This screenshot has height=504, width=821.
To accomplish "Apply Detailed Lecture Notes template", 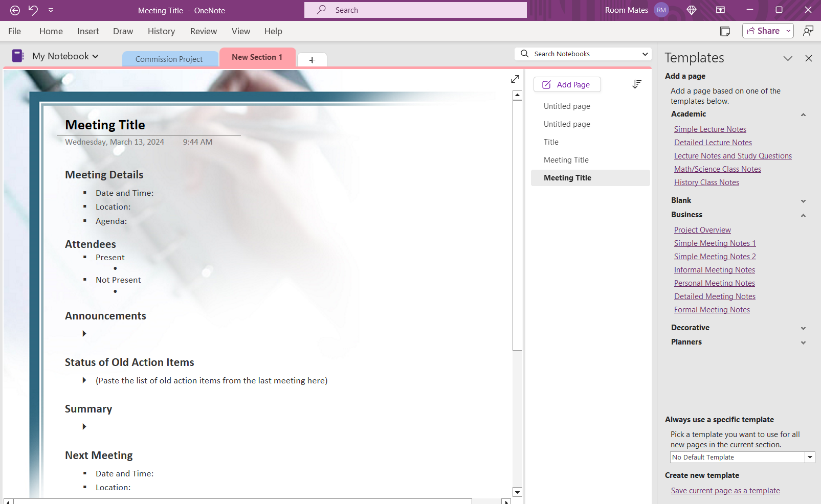I will point(713,143).
